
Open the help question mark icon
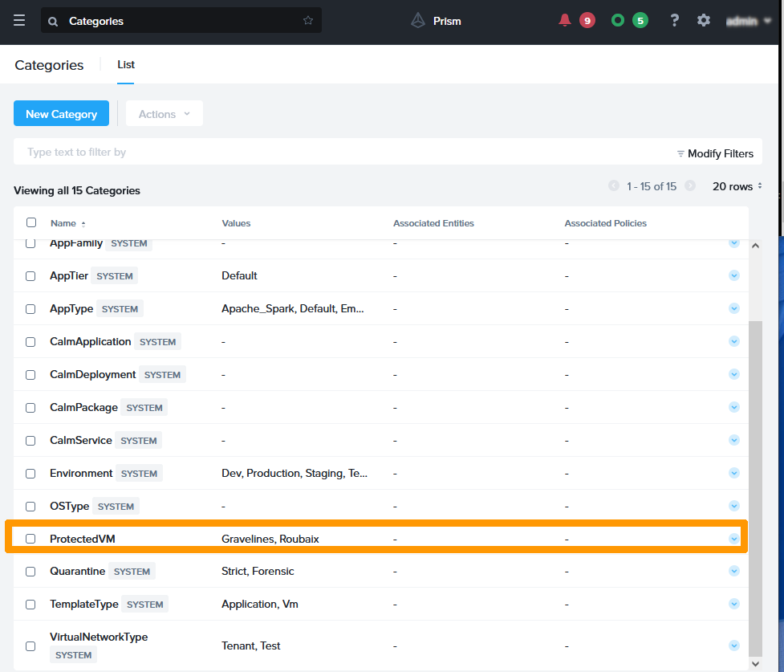(x=675, y=21)
